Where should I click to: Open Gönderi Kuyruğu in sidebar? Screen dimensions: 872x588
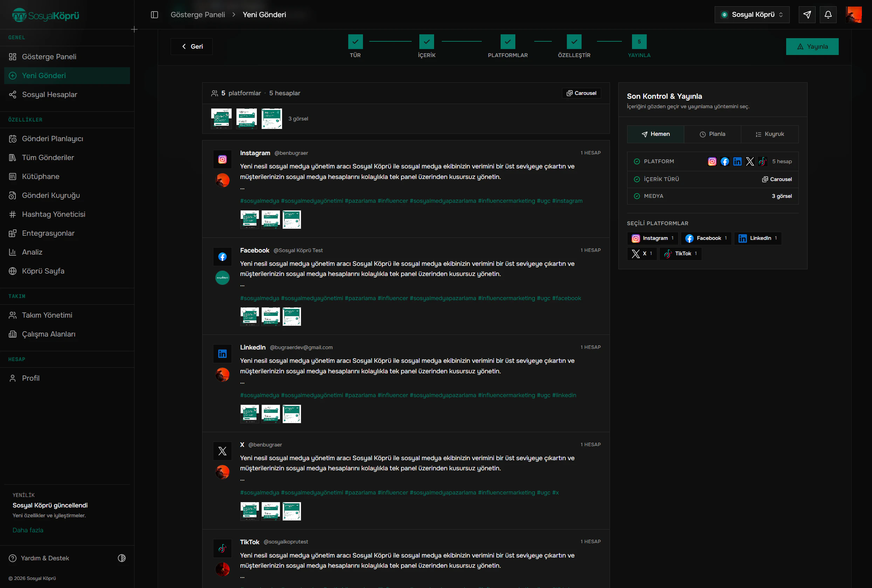point(67,195)
